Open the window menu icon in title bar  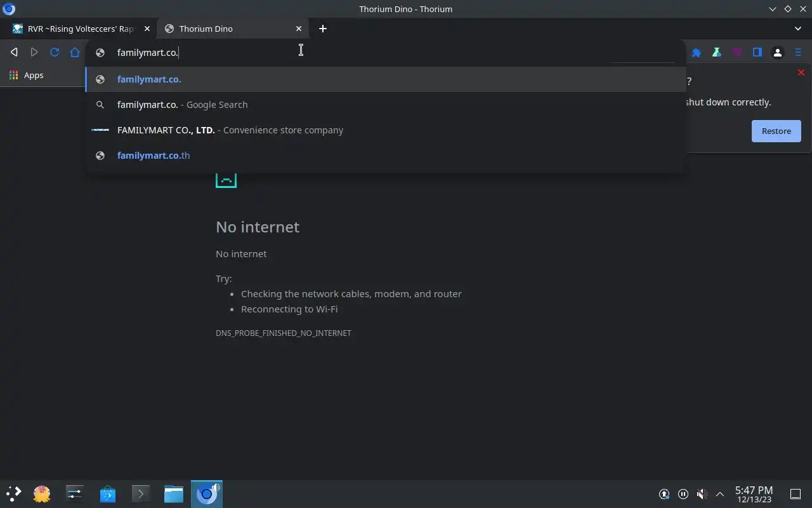click(9, 9)
